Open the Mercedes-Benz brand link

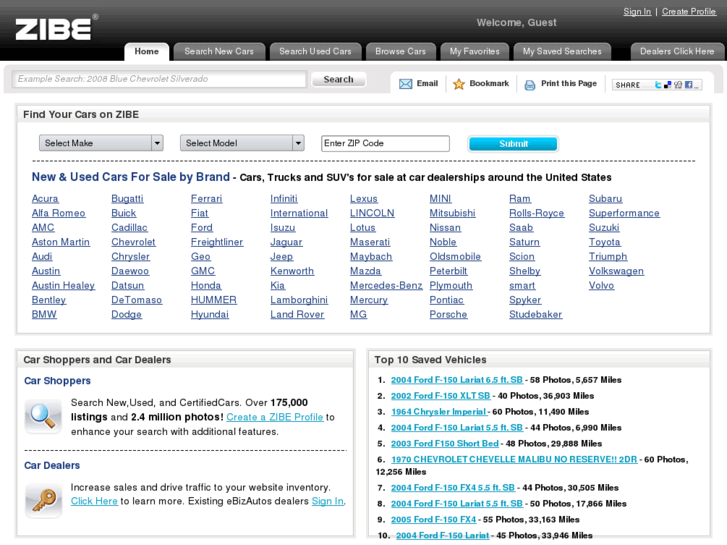386,286
